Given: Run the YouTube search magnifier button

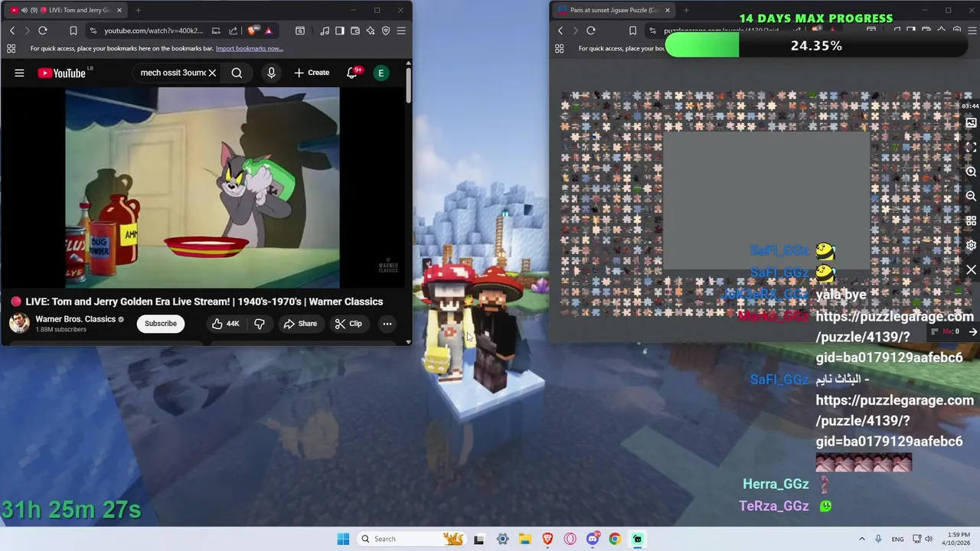Looking at the screenshot, I should click(237, 73).
